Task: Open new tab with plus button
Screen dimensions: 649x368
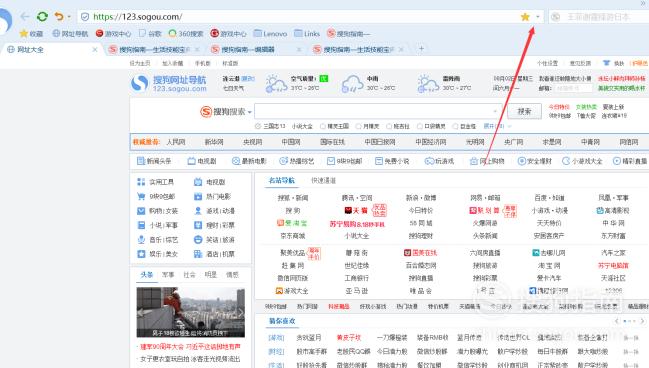Action: tap(421, 49)
